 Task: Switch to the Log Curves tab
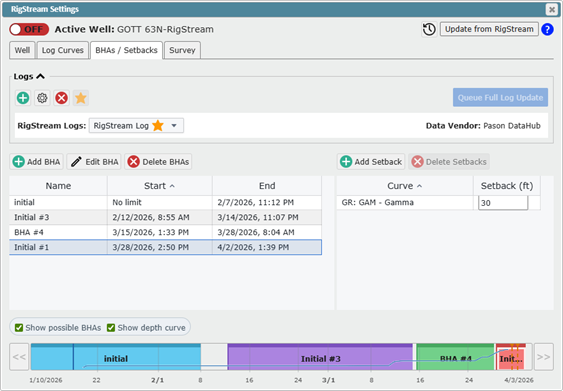point(62,50)
